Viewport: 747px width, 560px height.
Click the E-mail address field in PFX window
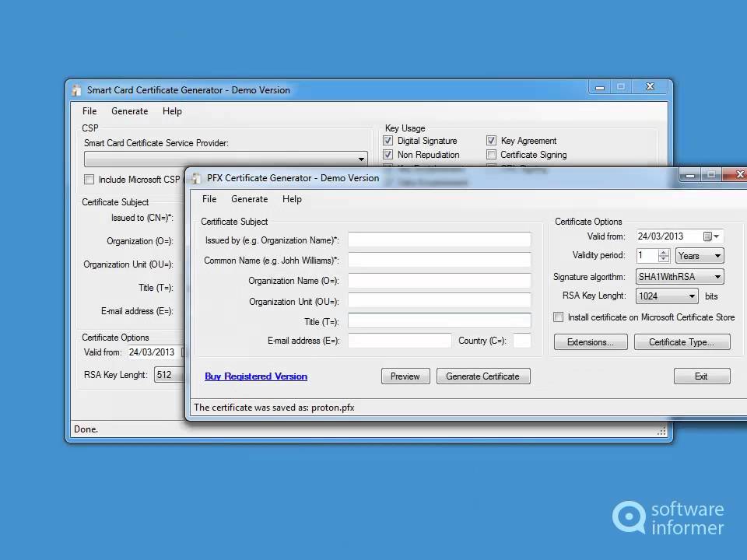coord(399,341)
